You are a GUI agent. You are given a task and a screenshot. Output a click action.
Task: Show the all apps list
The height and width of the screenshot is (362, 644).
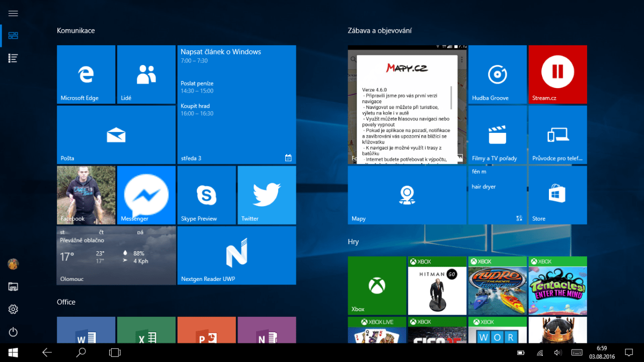pyautogui.click(x=13, y=58)
